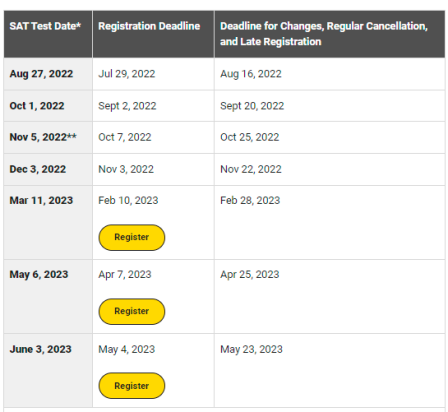The width and height of the screenshot is (448, 412).
Task: Click the May 6, 2023 test date
Action: pos(39,274)
